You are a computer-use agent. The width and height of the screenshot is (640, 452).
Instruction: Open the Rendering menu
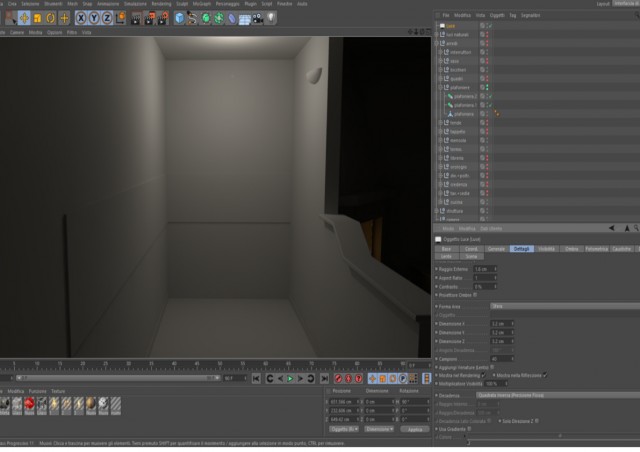point(161,4)
